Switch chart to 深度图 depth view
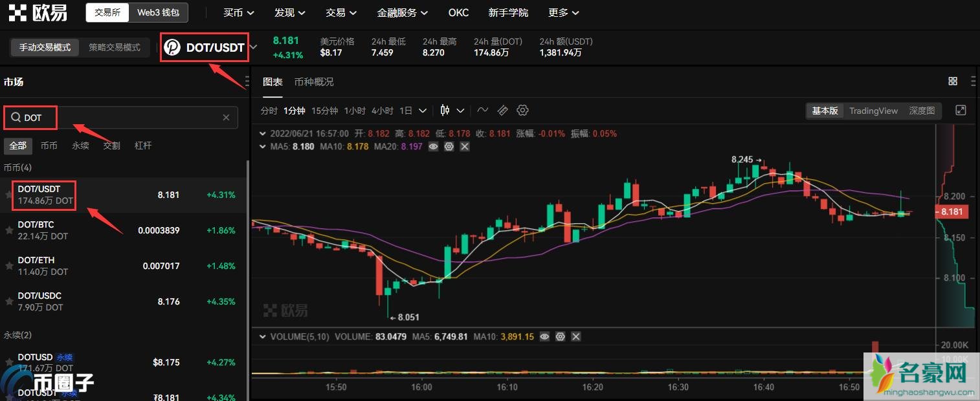This screenshot has width=980, height=401. point(922,111)
